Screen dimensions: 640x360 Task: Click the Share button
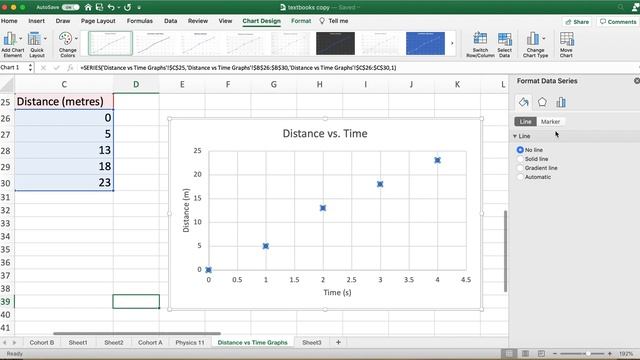(x=577, y=22)
